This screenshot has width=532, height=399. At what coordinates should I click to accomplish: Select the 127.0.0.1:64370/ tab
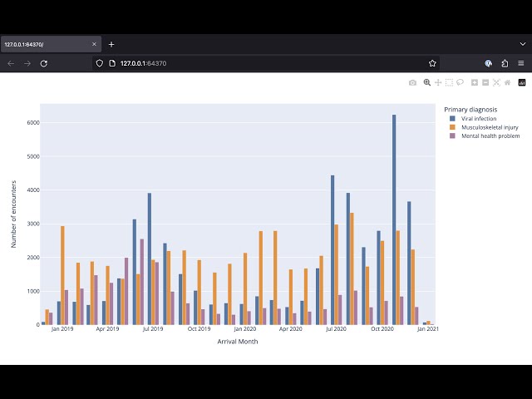click(x=51, y=44)
